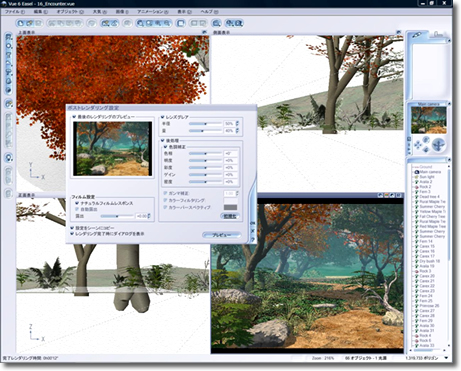Toggle 設定をシーンにコピー checkbox
This screenshot has height=371, width=461.
click(72, 228)
